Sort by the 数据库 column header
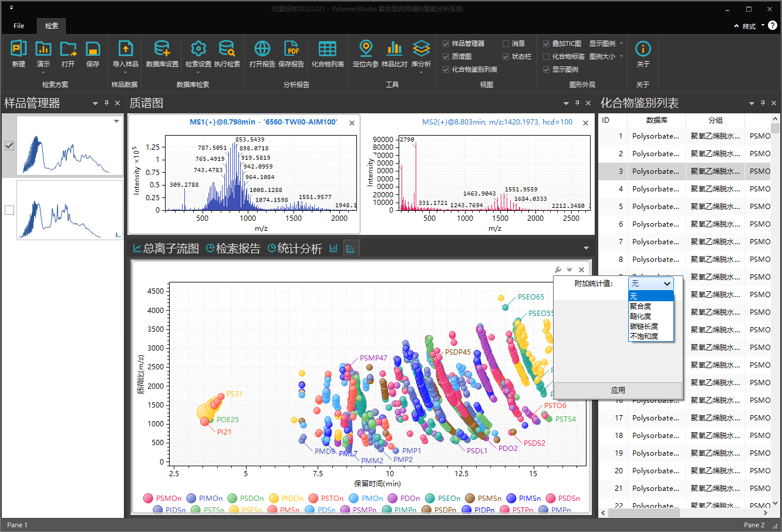Image resolution: width=782 pixels, height=532 pixels. coord(656,120)
